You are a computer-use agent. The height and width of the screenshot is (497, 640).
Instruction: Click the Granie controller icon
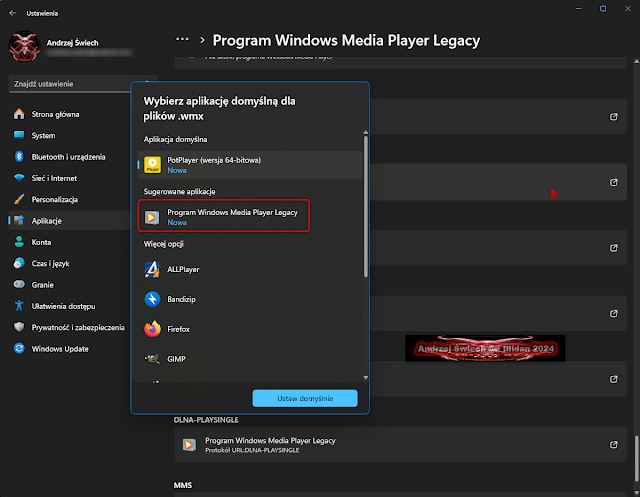coord(19,284)
